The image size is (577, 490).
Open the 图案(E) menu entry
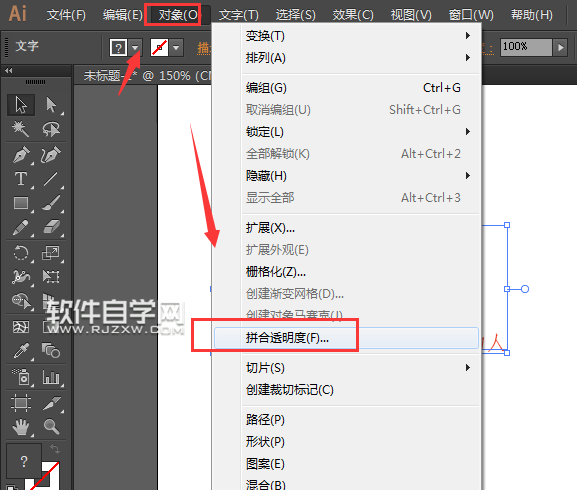pyautogui.click(x=346, y=464)
